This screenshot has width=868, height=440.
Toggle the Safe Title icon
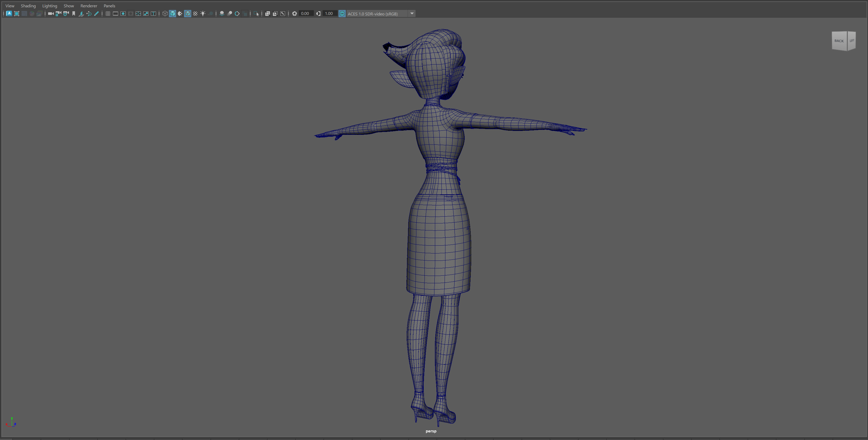click(x=153, y=14)
